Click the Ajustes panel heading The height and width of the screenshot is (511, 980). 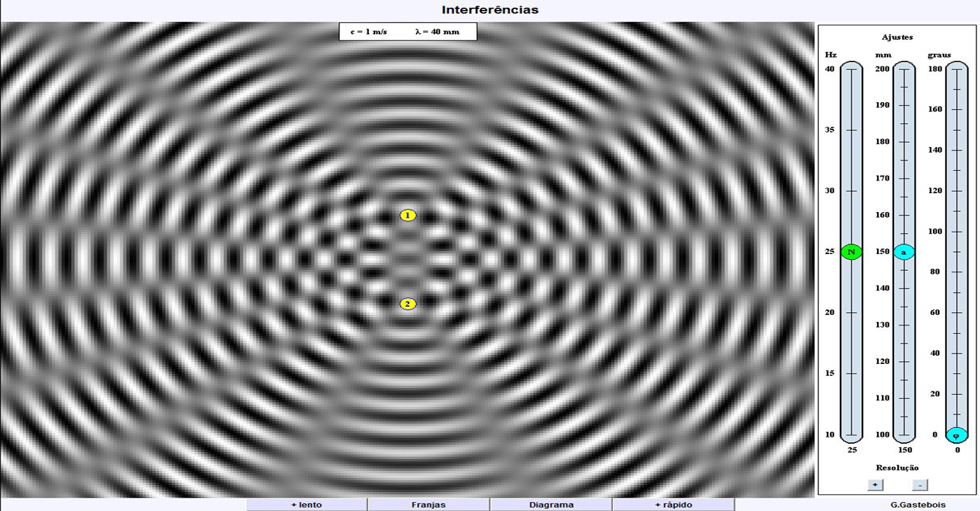[x=897, y=37]
